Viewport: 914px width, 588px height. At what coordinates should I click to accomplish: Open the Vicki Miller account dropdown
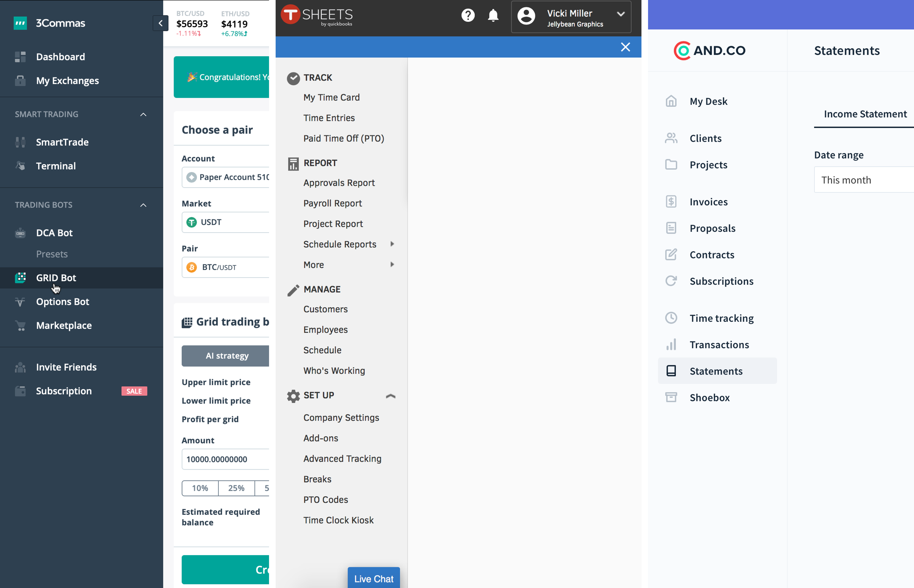(x=571, y=17)
